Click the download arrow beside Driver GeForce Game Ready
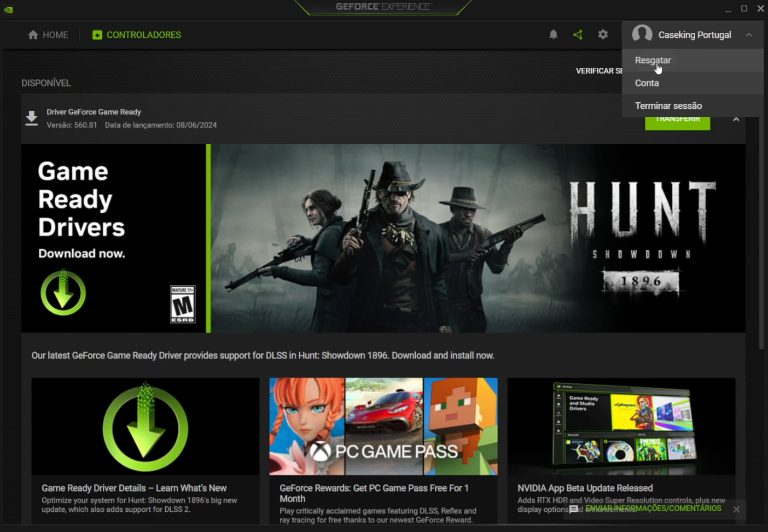 32,118
